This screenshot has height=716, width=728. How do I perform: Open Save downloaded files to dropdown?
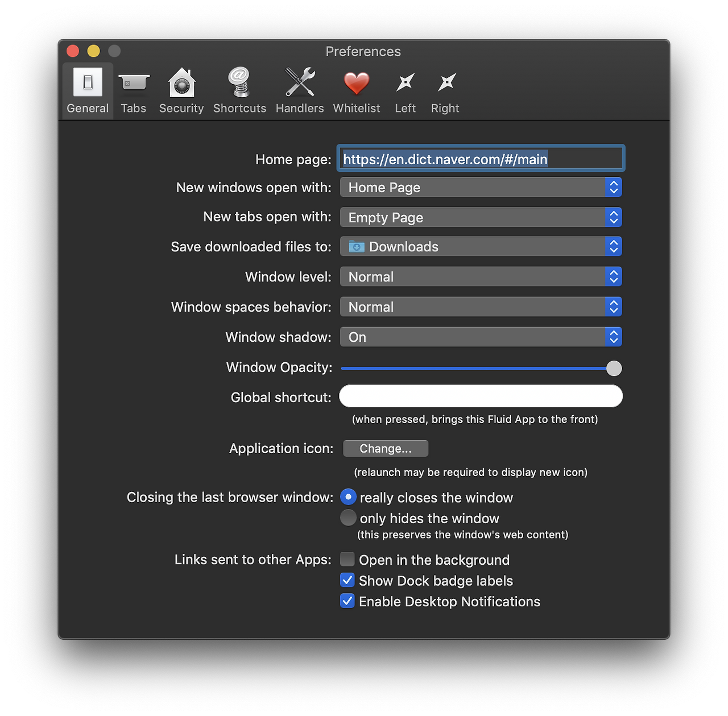(x=481, y=247)
